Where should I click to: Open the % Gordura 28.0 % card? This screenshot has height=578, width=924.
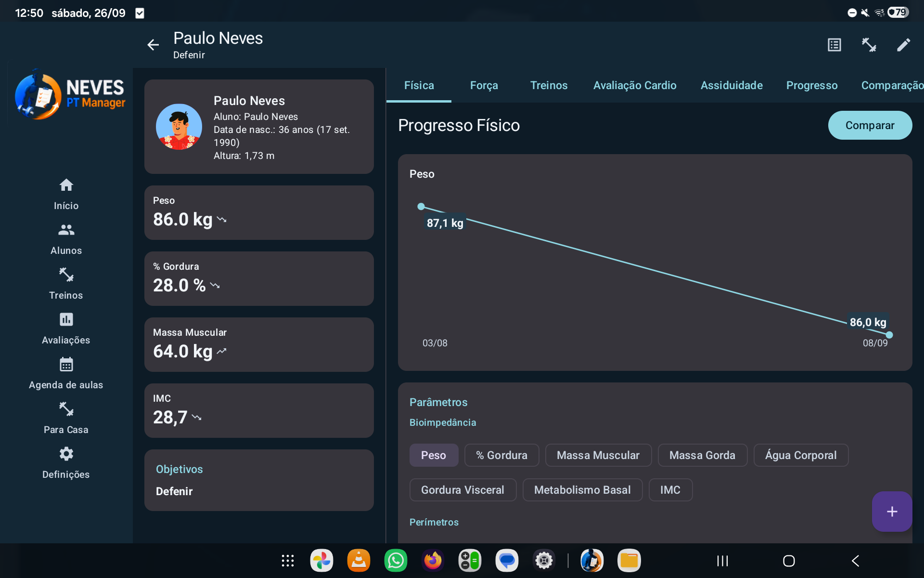point(259,278)
